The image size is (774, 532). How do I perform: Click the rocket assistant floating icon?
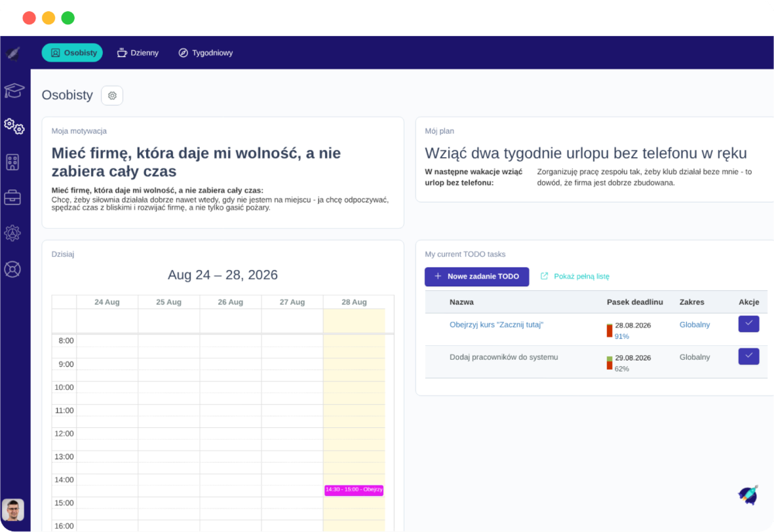(x=748, y=495)
